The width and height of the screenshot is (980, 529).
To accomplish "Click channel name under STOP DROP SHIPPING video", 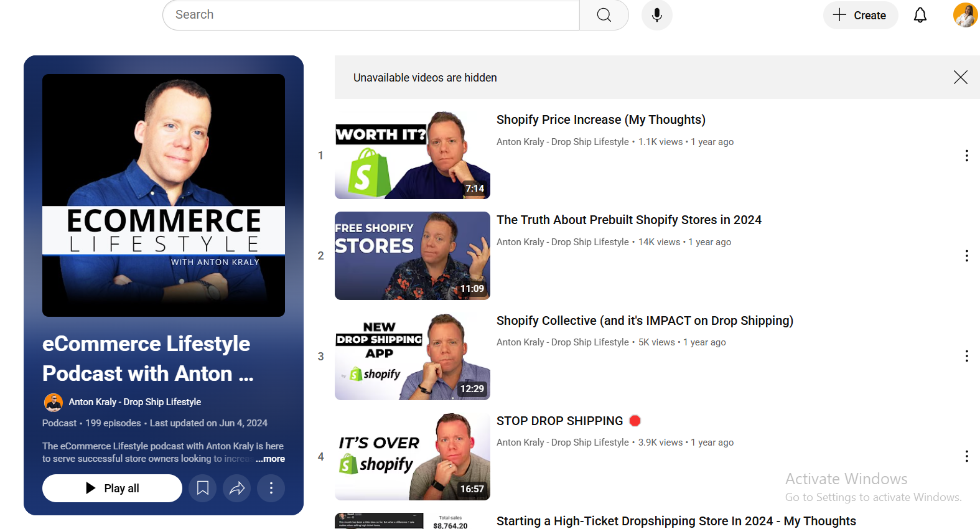I will click(562, 442).
